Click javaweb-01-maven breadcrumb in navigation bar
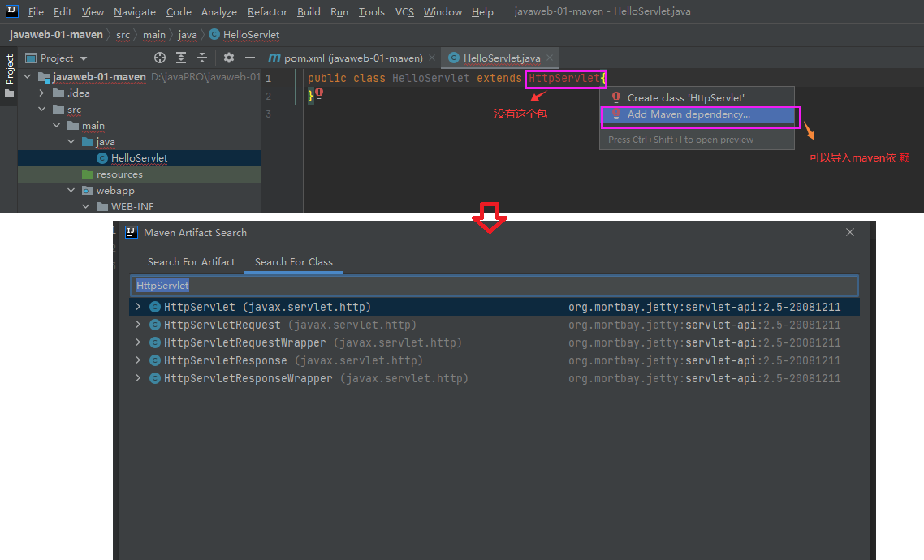 point(56,35)
